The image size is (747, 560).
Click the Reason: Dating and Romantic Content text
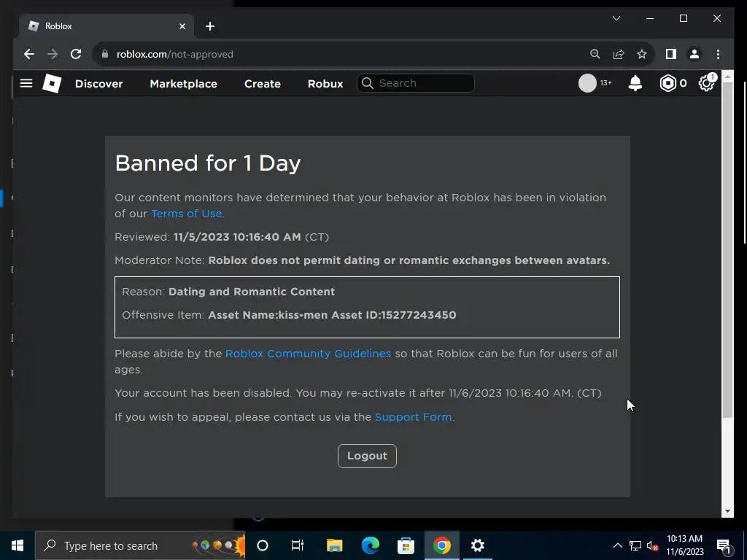pyautogui.click(x=228, y=292)
